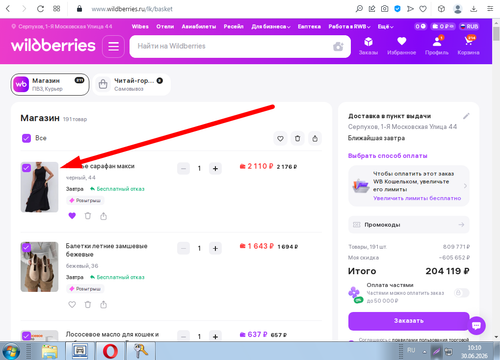
Task: Decrease quantity of Балетки летние
Action: (x=183, y=248)
